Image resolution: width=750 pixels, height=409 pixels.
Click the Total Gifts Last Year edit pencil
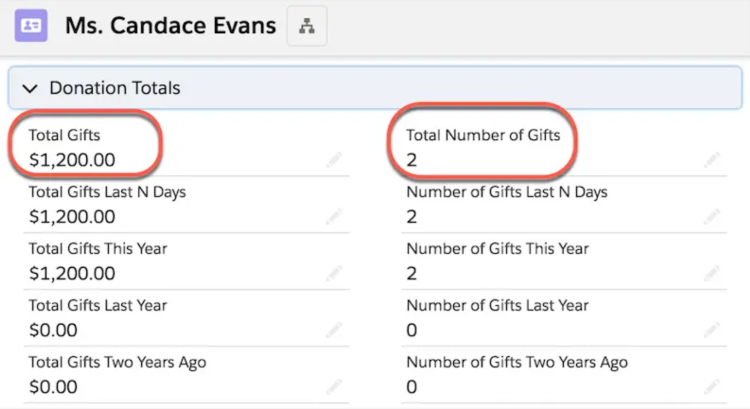pyautogui.click(x=334, y=330)
